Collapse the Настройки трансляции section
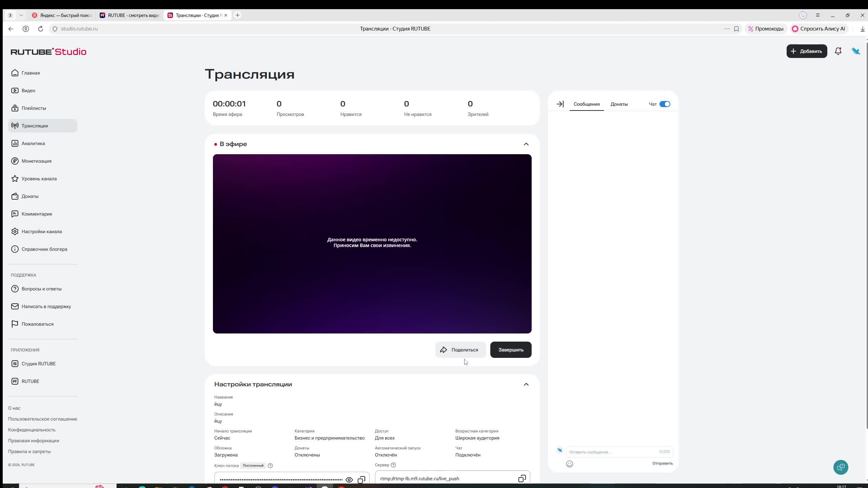This screenshot has width=868, height=488. point(526,384)
